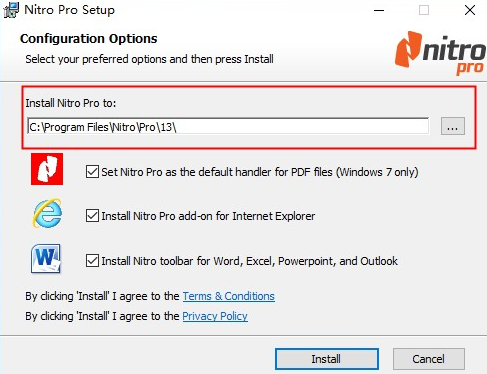Click the setup installer icon in title bar
The height and width of the screenshot is (374, 487).
(10, 10)
